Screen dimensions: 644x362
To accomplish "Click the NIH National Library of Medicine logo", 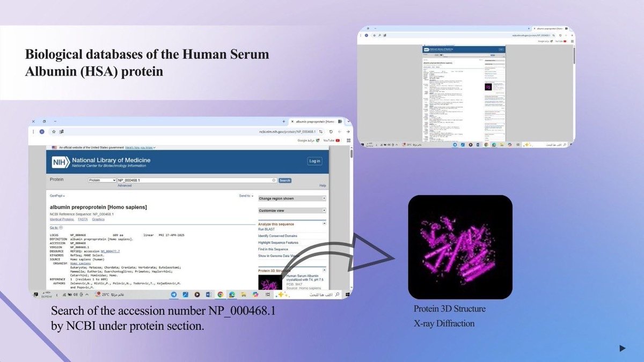I will [101, 161].
